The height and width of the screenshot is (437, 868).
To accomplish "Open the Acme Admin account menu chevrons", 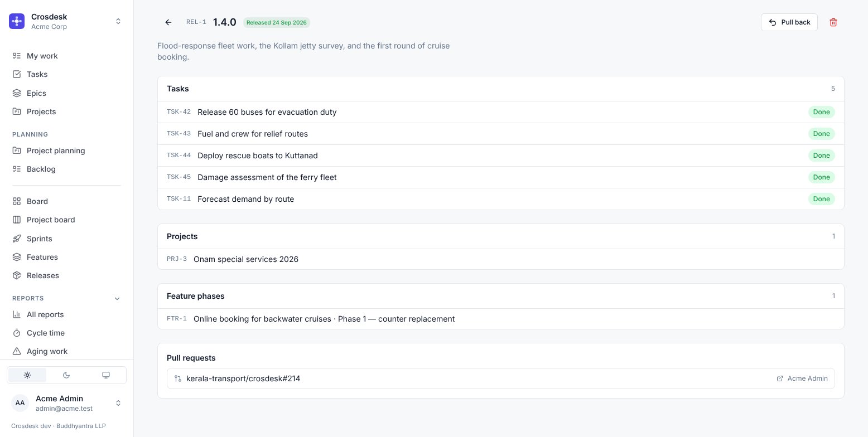I will tap(118, 403).
